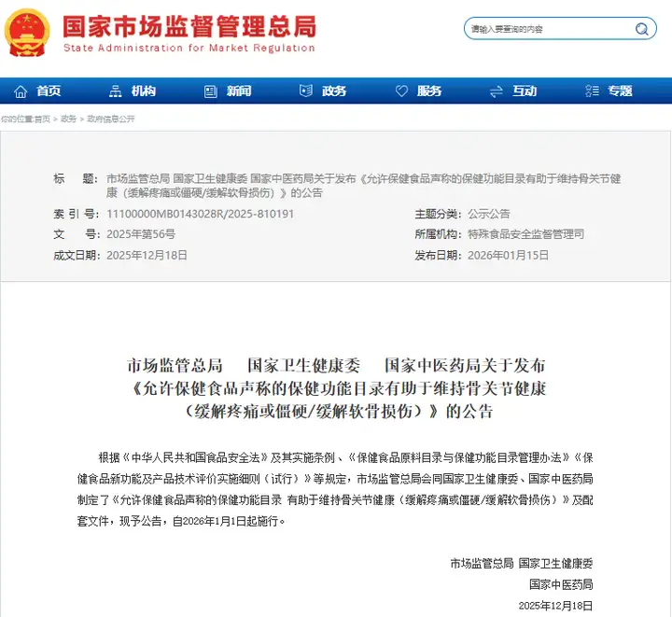Click the 国家市场监督管理总局 site title
The image size is (672, 617).
point(189,26)
